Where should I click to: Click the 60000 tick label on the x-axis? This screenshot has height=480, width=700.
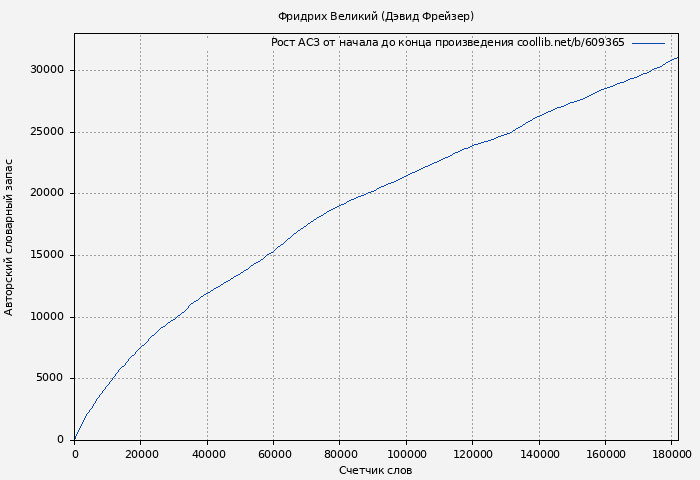(x=273, y=454)
